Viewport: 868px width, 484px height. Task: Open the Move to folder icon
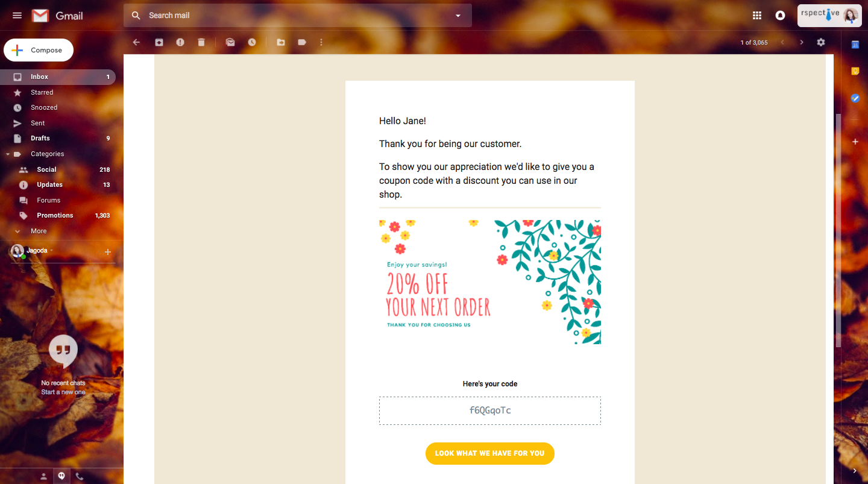coord(281,42)
